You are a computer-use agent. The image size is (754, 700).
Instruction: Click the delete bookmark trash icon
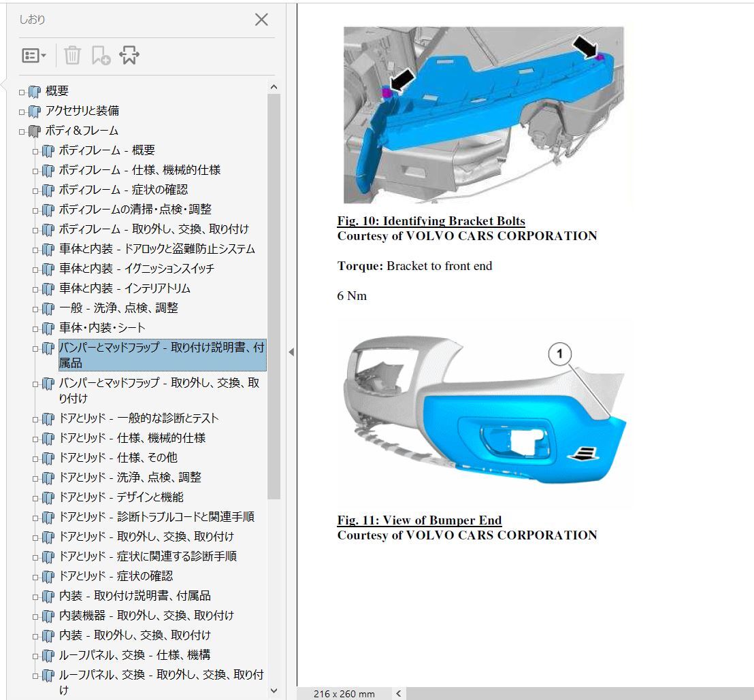pyautogui.click(x=72, y=56)
